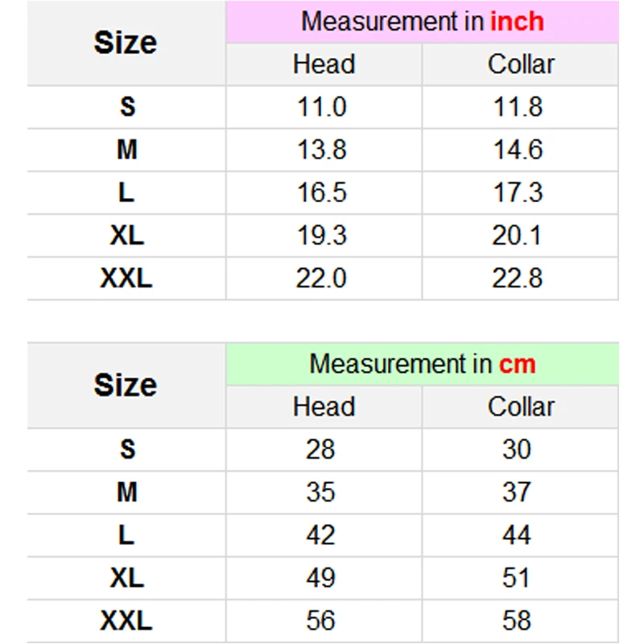Screen dimensions: 644x644
Task: Click the 16.5 head value
Action: [x=322, y=192]
